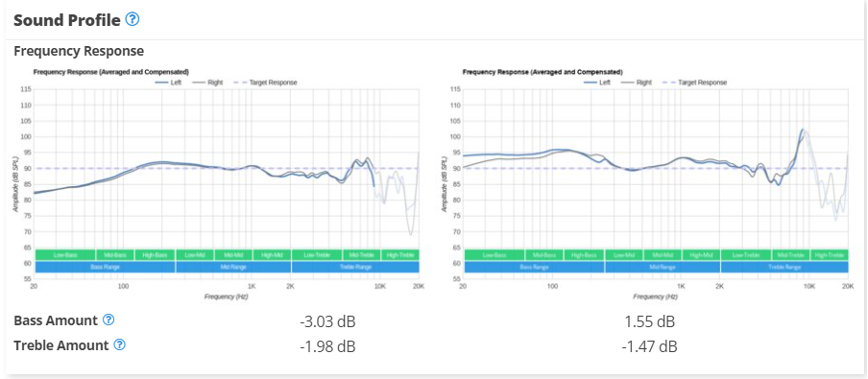
Task: Open the Treble Amount help icon
Action: point(120,344)
